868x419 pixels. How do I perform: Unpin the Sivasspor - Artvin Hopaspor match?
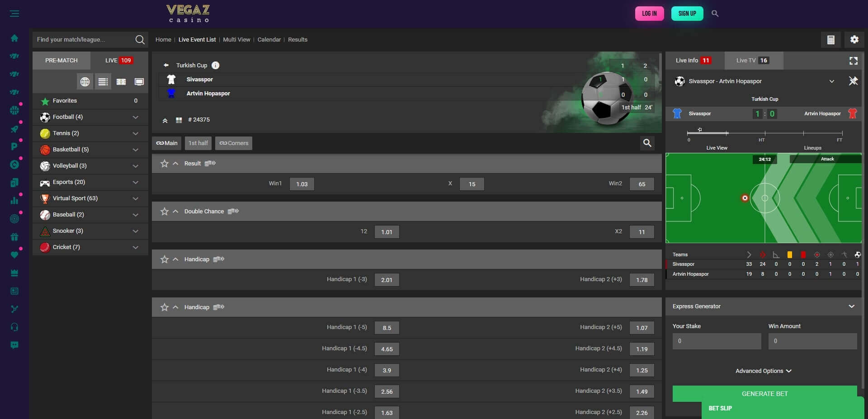tap(854, 81)
